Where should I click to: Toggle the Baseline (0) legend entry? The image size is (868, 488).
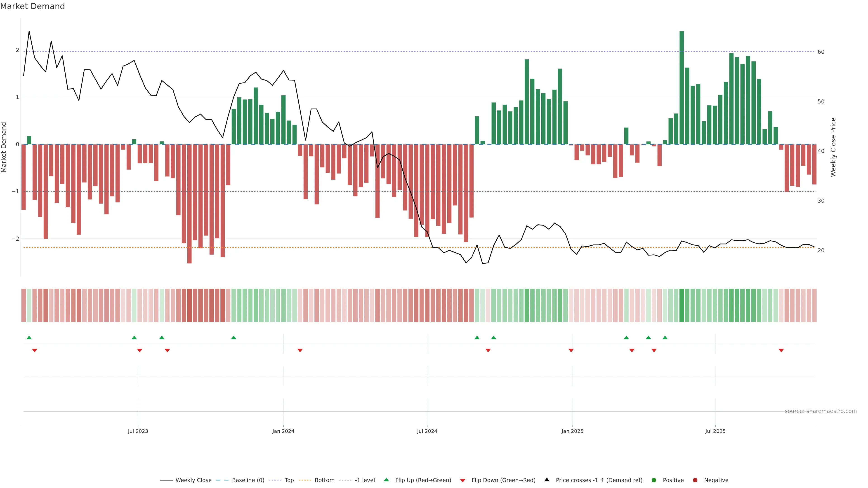point(248,480)
